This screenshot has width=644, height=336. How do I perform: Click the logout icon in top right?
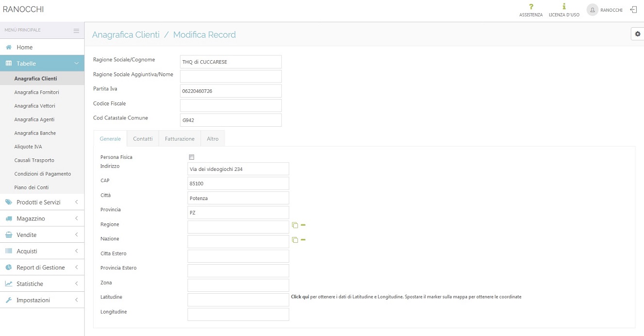click(x=633, y=10)
